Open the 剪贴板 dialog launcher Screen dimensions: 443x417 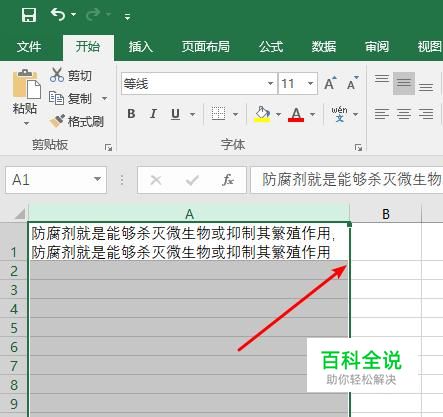(x=108, y=147)
